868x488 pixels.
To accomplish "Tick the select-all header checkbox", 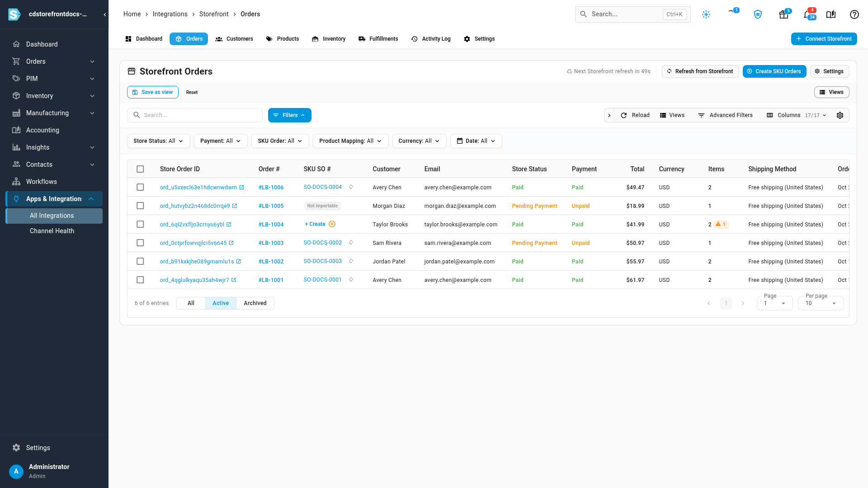I will [x=140, y=169].
